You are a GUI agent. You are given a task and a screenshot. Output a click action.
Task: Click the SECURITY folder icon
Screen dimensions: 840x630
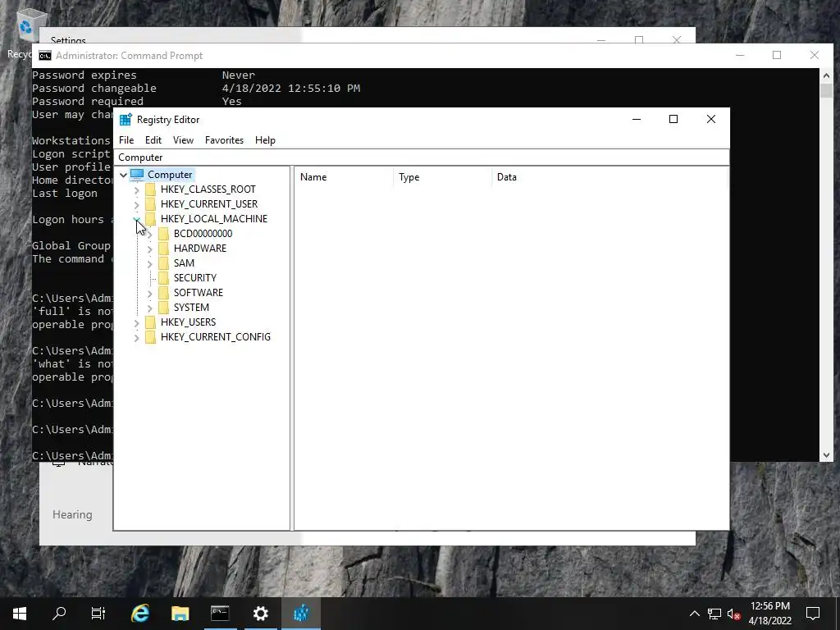pos(163,277)
